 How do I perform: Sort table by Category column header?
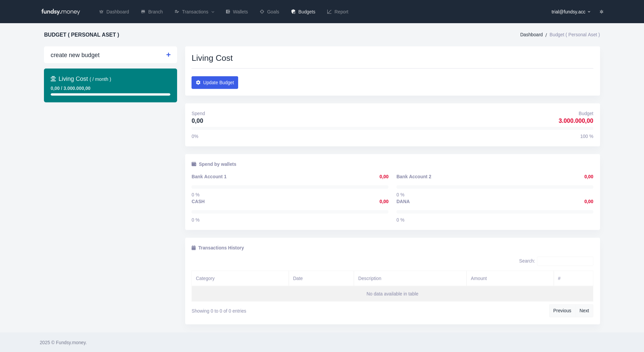pos(240,278)
